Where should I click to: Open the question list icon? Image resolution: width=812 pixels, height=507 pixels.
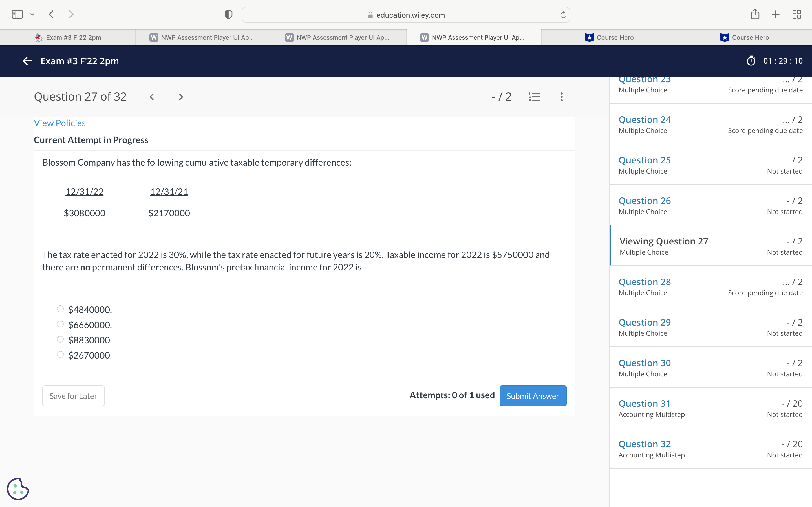(534, 97)
